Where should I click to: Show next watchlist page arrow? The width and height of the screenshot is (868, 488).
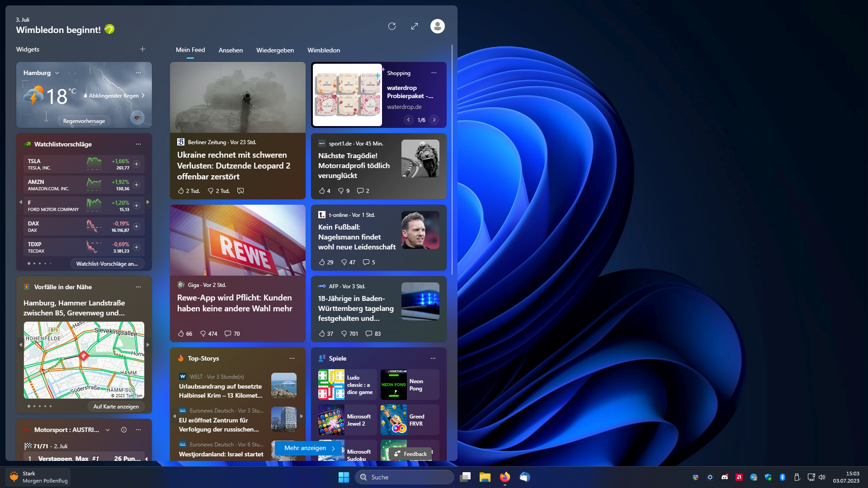click(x=148, y=202)
